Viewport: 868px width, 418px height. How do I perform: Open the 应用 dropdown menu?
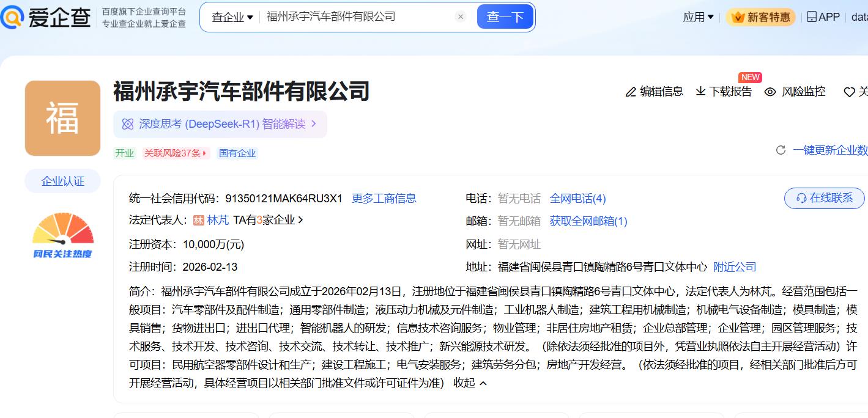[x=698, y=17]
